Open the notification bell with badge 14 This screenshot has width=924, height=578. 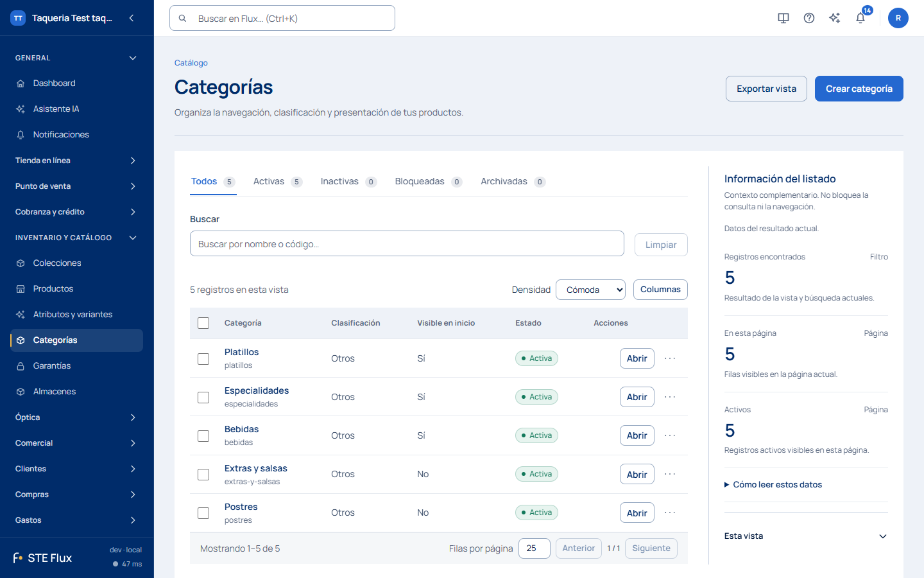click(860, 18)
